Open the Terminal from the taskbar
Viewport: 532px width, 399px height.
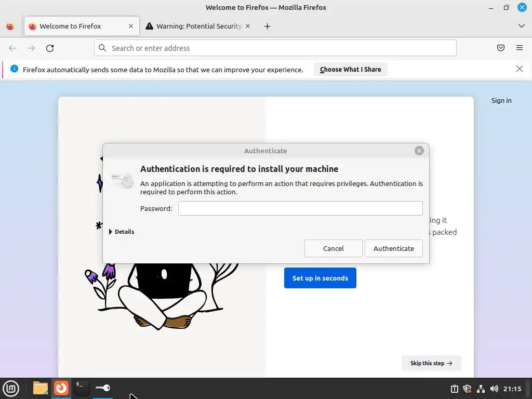[x=82, y=388]
